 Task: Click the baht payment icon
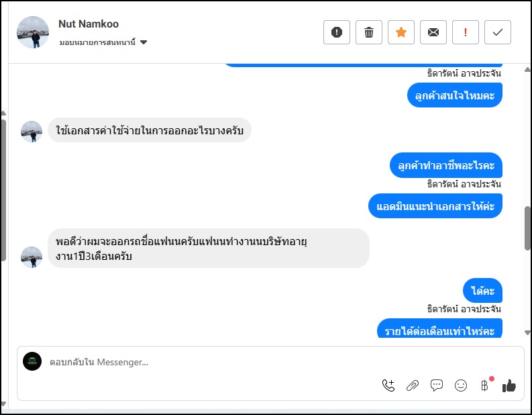[485, 385]
